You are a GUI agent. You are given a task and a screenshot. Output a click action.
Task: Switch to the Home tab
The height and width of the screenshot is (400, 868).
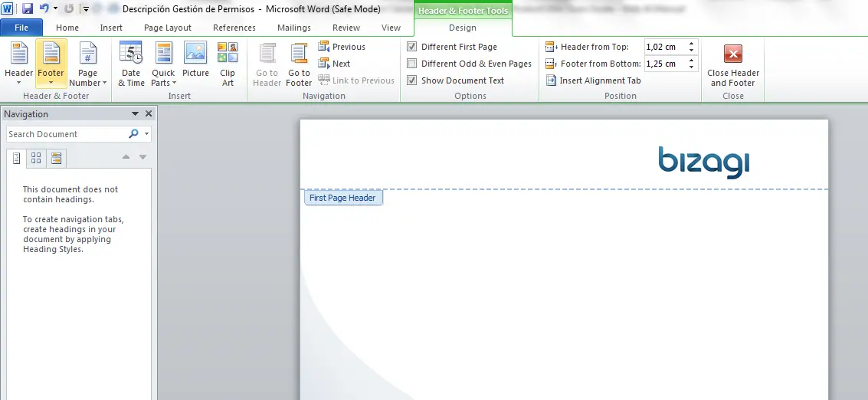point(67,27)
